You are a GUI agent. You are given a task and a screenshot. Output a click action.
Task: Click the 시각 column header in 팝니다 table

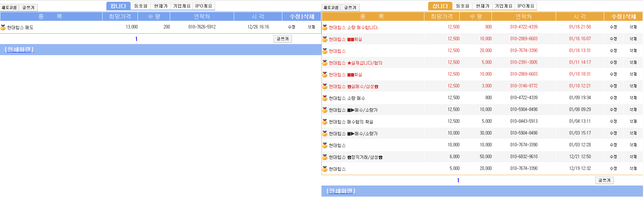point(258,16)
